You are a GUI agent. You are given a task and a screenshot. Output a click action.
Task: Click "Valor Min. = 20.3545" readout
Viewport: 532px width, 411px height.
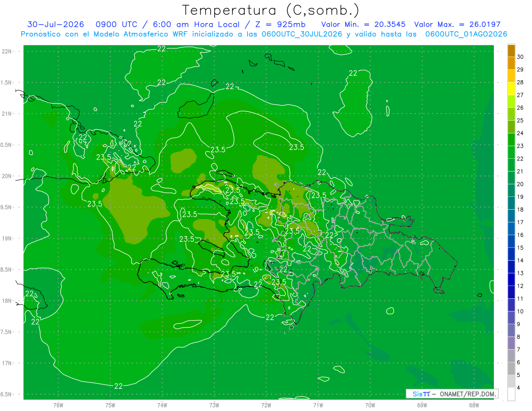click(x=364, y=24)
